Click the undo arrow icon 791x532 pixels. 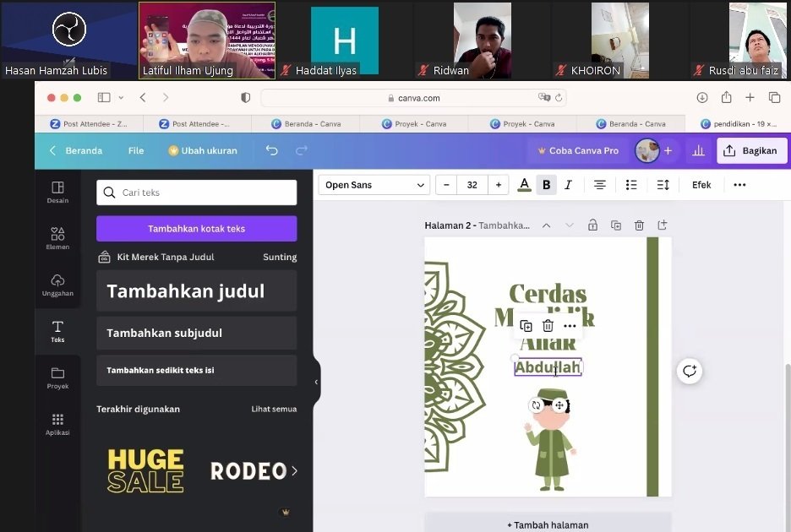click(271, 150)
